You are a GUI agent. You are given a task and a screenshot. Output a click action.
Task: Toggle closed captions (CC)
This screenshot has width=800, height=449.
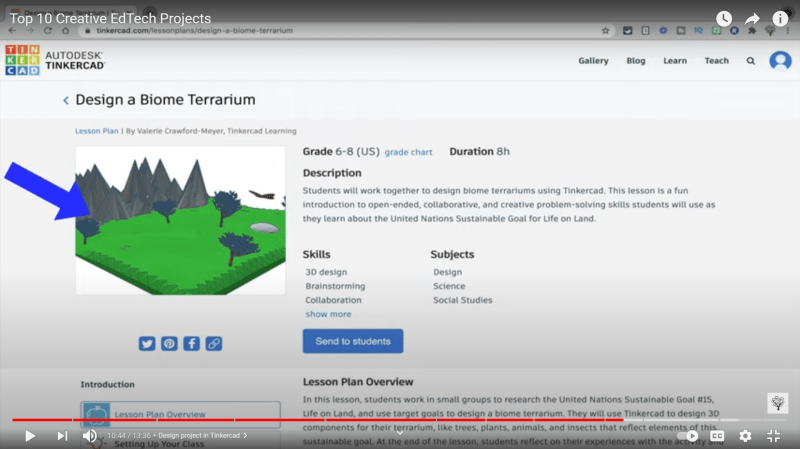[717, 436]
